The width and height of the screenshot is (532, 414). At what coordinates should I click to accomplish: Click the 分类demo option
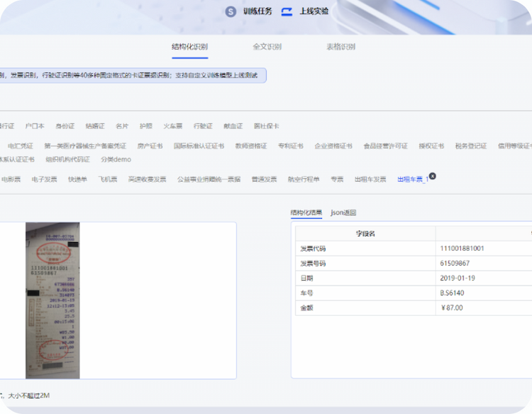(116, 160)
